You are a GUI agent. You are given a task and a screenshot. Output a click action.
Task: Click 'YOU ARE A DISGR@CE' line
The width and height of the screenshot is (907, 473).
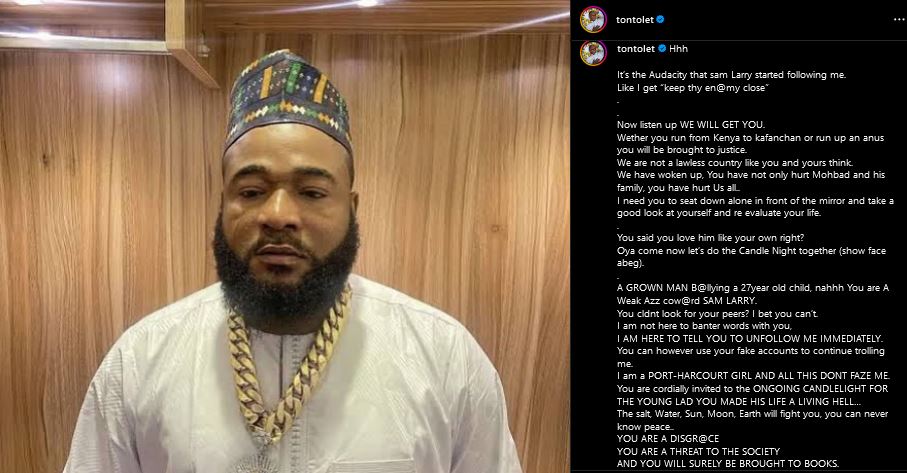click(x=668, y=438)
